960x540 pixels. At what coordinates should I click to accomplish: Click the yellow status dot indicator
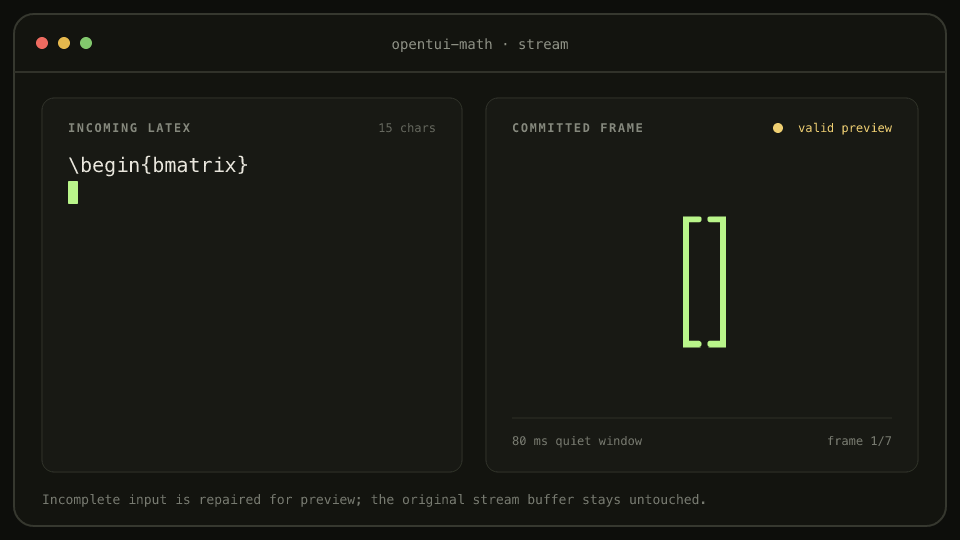tap(778, 128)
